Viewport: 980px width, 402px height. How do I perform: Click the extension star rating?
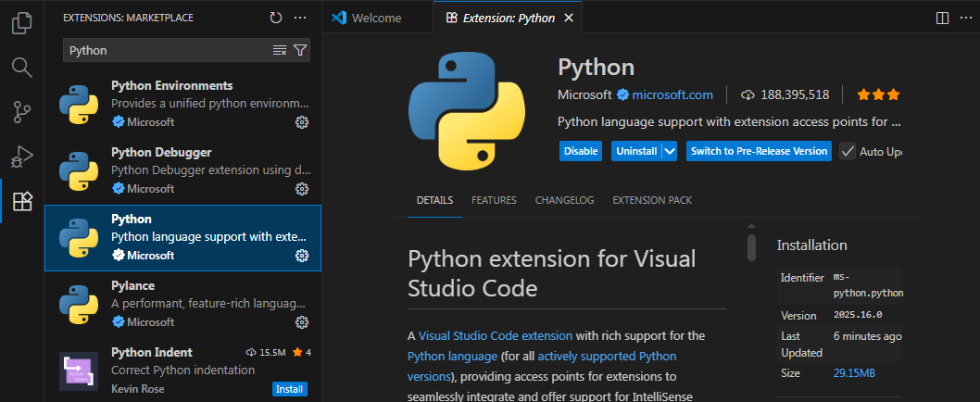tap(878, 94)
